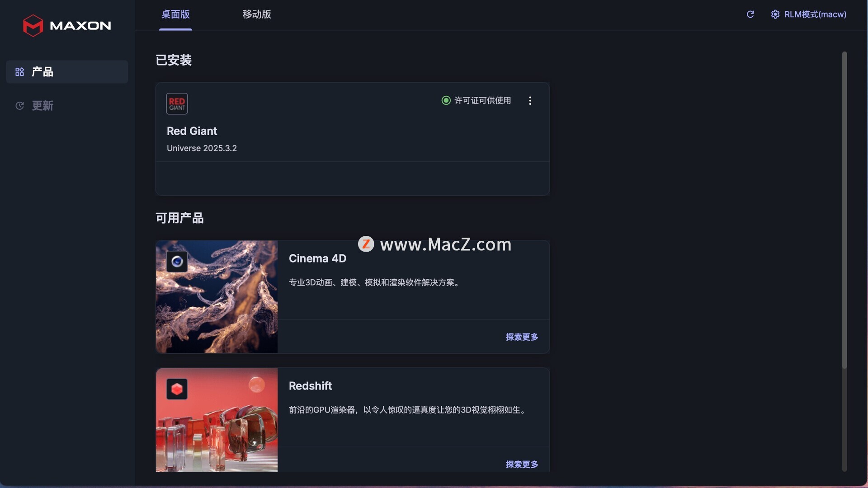Click the 已安装 section heading

(x=174, y=60)
